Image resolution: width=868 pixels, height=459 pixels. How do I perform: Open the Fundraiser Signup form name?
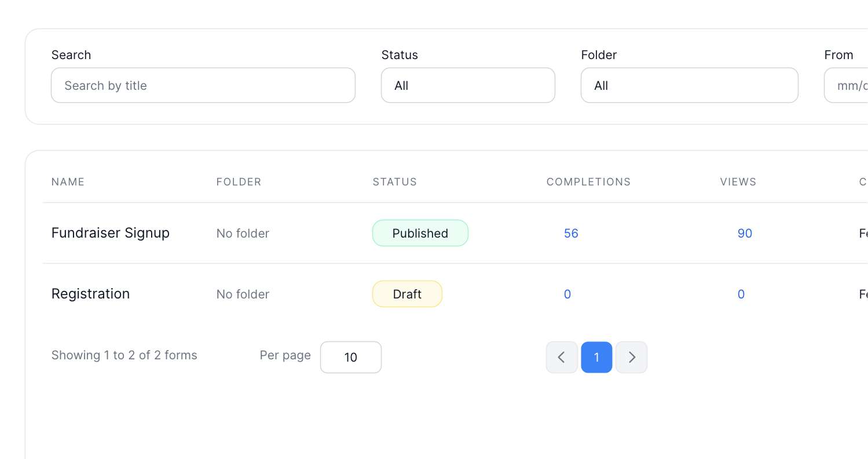tap(110, 233)
